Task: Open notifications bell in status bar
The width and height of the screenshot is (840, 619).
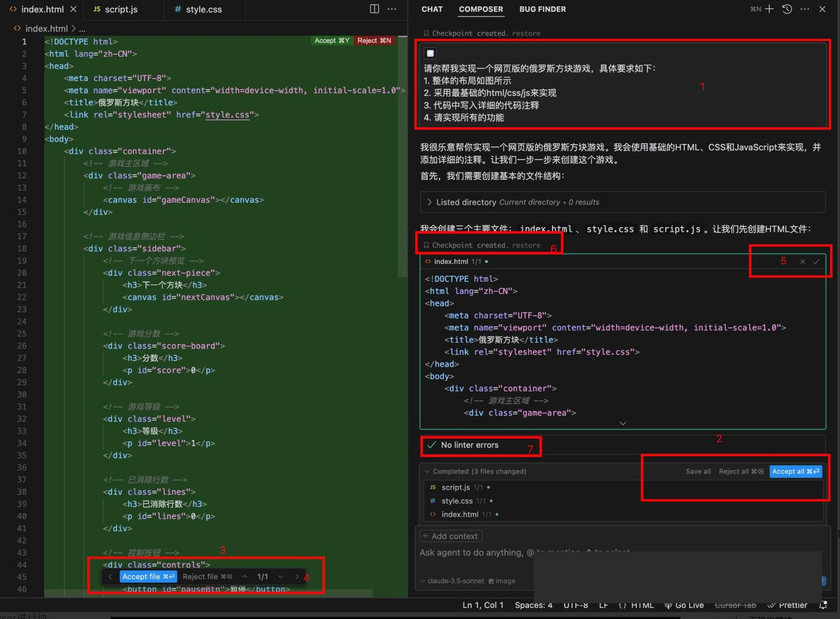Action: pos(823,605)
